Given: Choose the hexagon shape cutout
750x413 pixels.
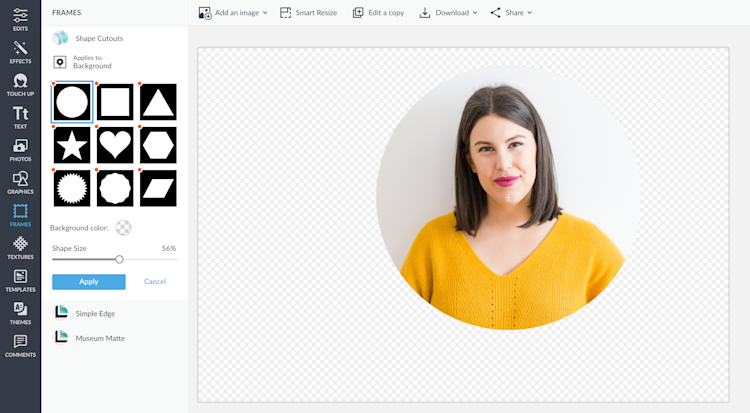Looking at the screenshot, I should click(158, 145).
